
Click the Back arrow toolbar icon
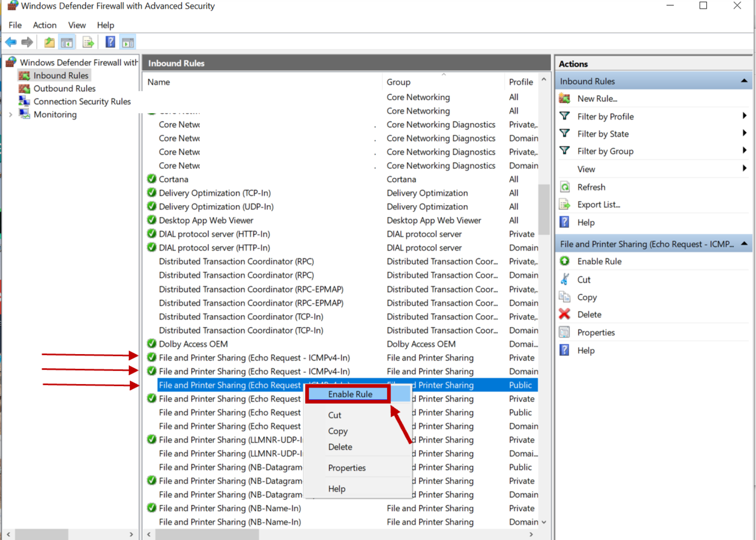click(11, 42)
